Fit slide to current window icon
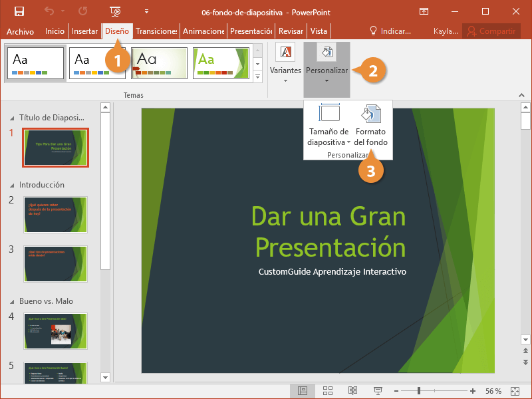Viewport: 532px width, 399px height. coord(514,390)
